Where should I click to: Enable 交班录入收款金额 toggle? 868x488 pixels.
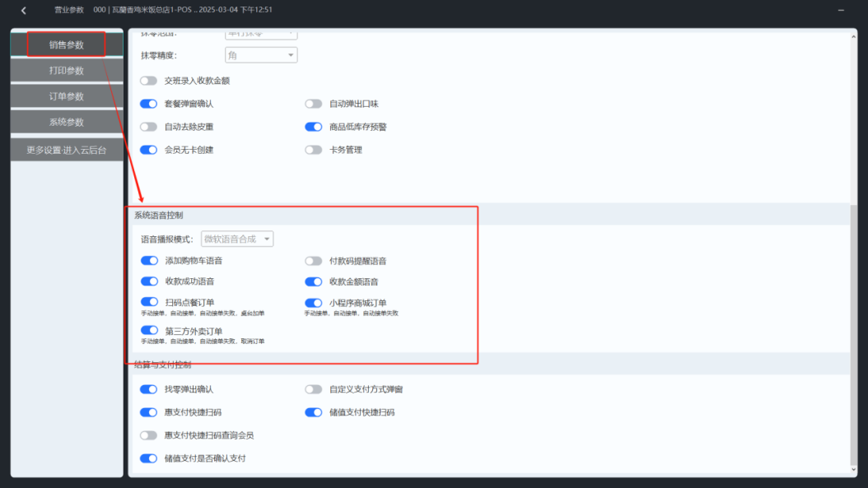(x=148, y=81)
